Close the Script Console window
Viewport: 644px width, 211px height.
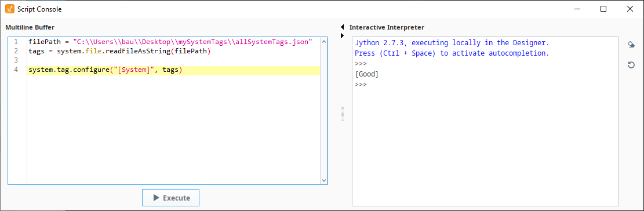(x=630, y=9)
